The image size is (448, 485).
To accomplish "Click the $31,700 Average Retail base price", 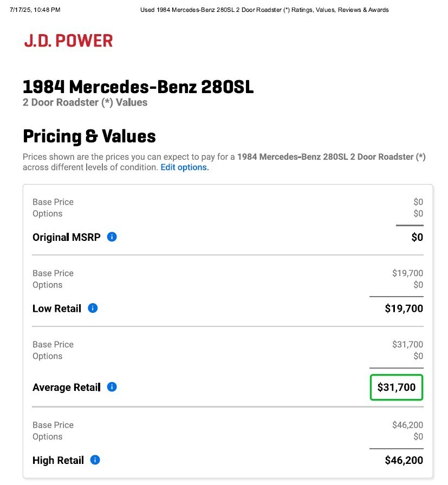I will pyautogui.click(x=407, y=344).
